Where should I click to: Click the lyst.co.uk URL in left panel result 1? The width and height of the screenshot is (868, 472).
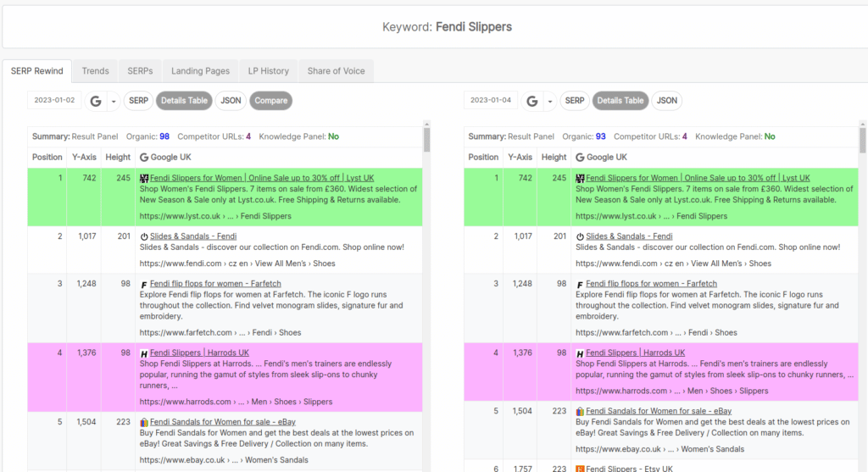coord(215,216)
